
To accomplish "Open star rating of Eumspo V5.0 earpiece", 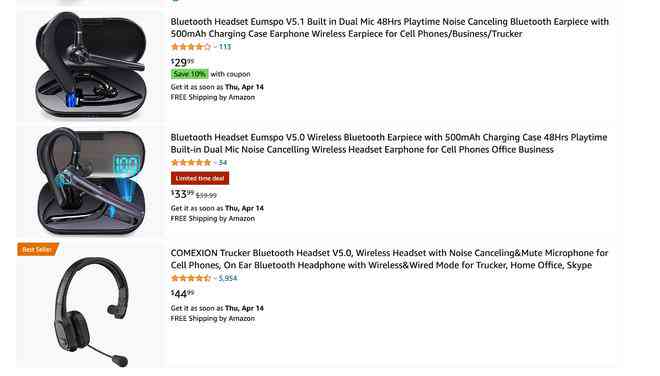I will [191, 163].
